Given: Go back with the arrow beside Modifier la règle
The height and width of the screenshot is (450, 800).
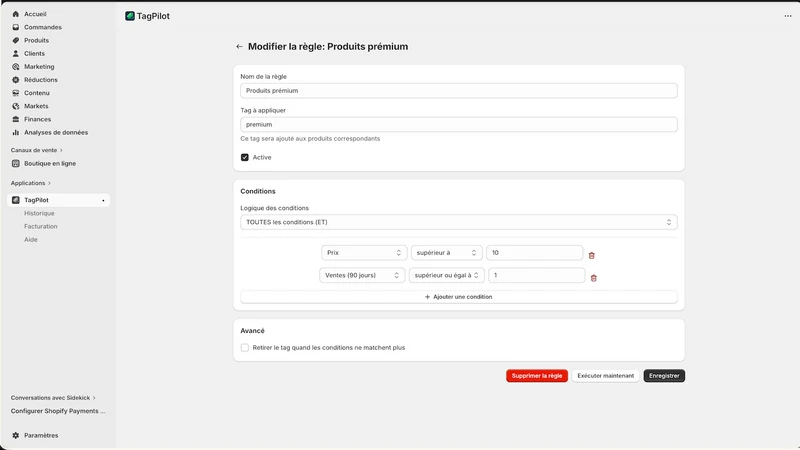Looking at the screenshot, I should click(x=239, y=46).
